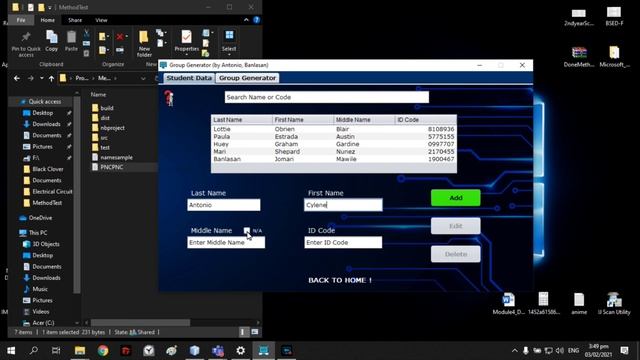
Task: Sort by ID Code column header
Action: pyautogui.click(x=425, y=120)
